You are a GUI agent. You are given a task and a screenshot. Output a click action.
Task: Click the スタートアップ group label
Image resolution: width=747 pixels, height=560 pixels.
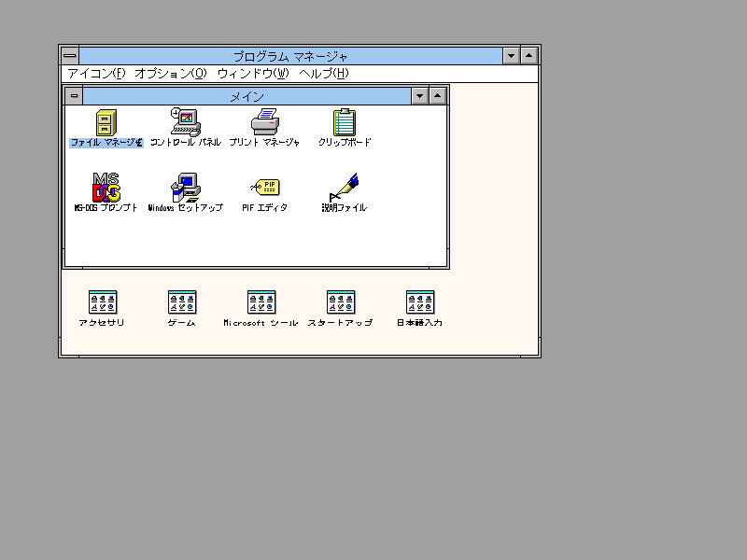pyautogui.click(x=340, y=323)
